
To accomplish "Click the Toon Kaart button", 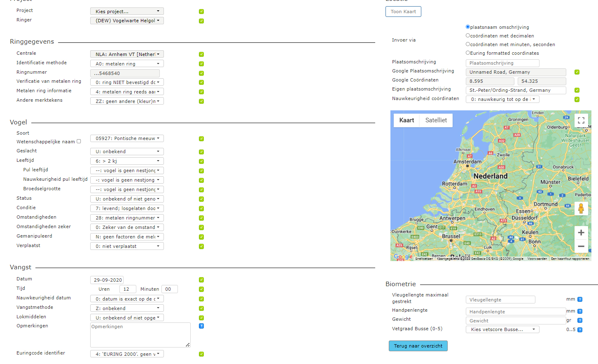I will tap(403, 12).
